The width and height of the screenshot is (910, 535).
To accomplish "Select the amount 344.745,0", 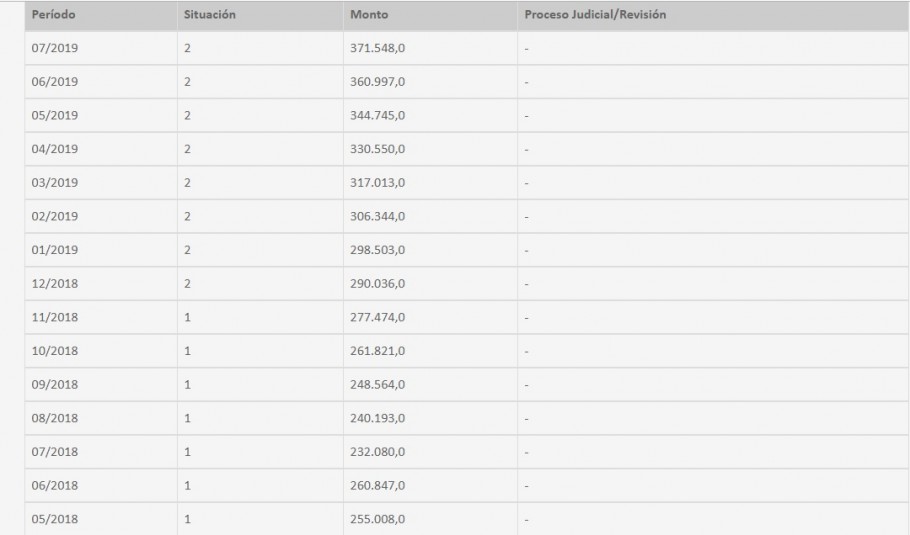I will [378, 115].
